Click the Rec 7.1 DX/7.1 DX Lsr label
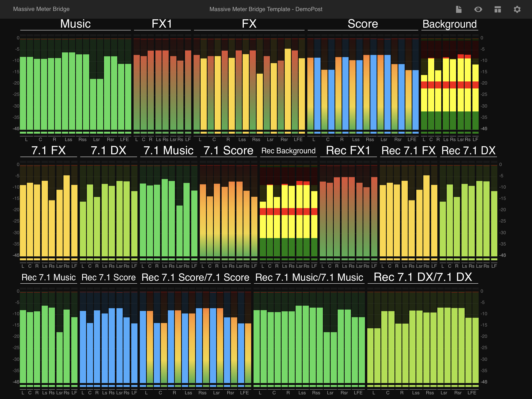This screenshot has width=532, height=399. click(x=444, y=393)
